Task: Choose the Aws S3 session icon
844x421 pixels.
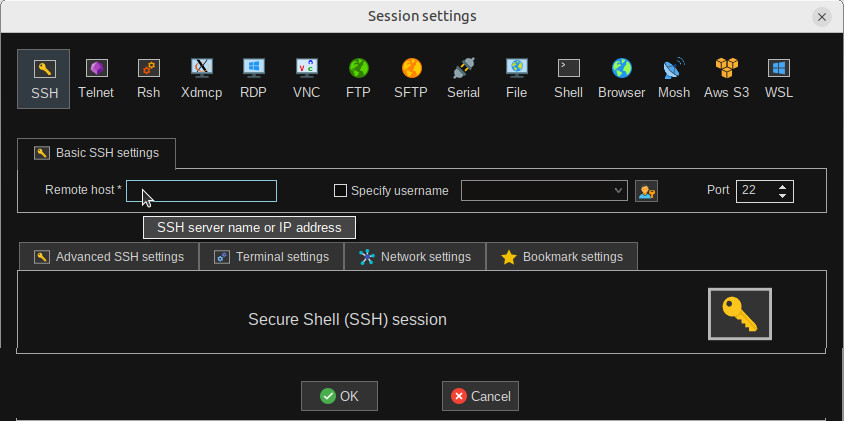Action: tap(727, 79)
